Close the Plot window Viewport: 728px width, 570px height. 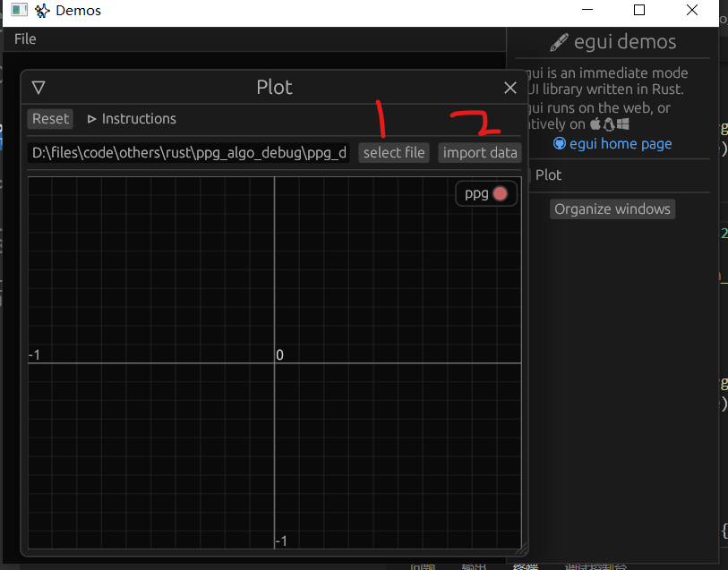point(510,88)
